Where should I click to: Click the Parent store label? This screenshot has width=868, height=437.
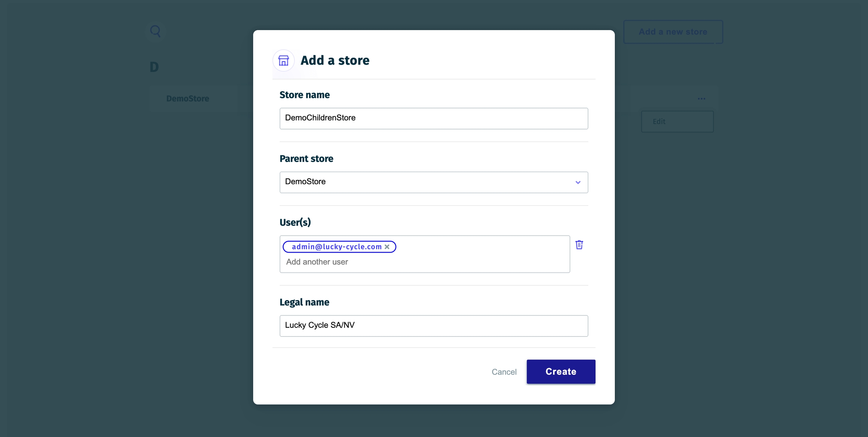point(306,159)
